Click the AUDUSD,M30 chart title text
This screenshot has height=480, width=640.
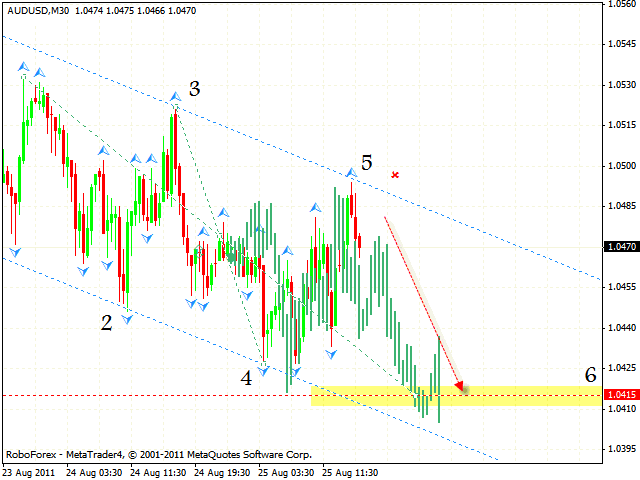[x=38, y=11]
